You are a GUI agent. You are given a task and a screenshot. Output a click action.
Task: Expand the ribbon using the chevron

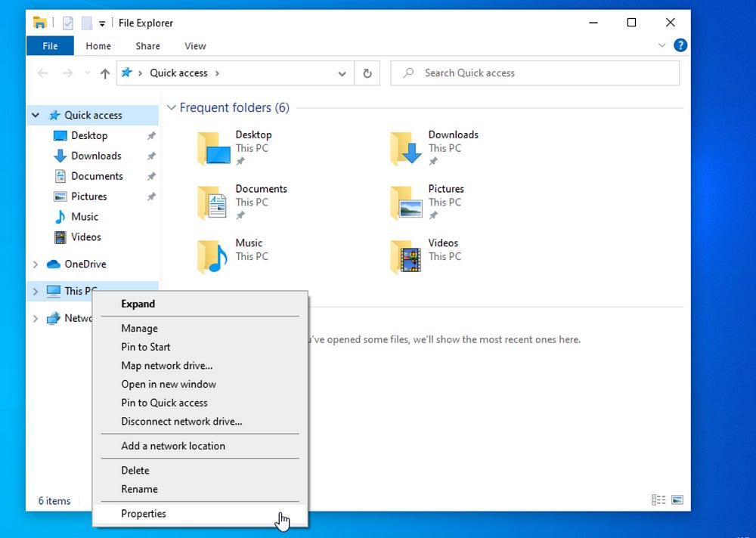click(x=662, y=45)
